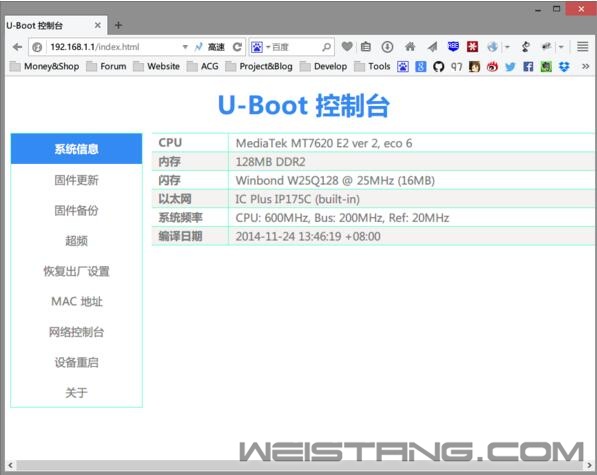Screen dimensions: 597x475
Task: Reload the page with the refresh icon
Action: pyautogui.click(x=237, y=47)
